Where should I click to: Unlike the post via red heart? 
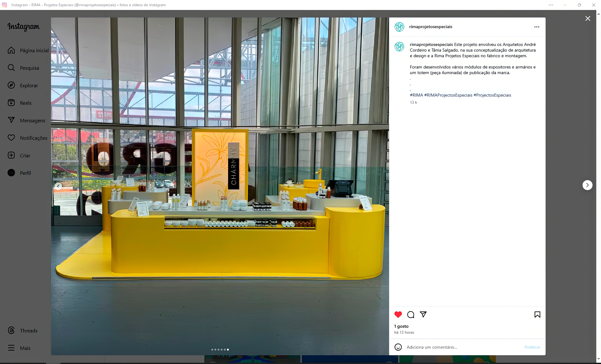tap(398, 315)
